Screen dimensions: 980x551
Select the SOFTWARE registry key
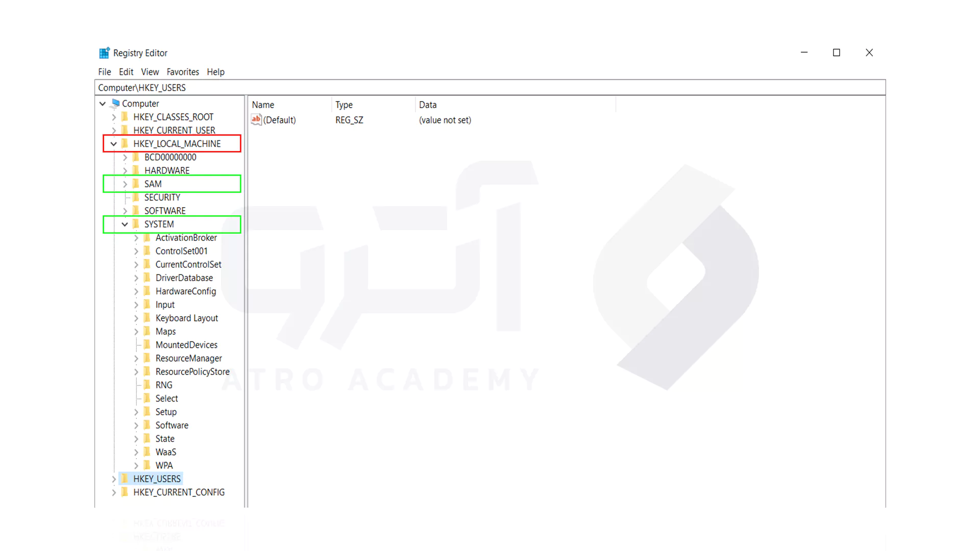[x=165, y=211]
